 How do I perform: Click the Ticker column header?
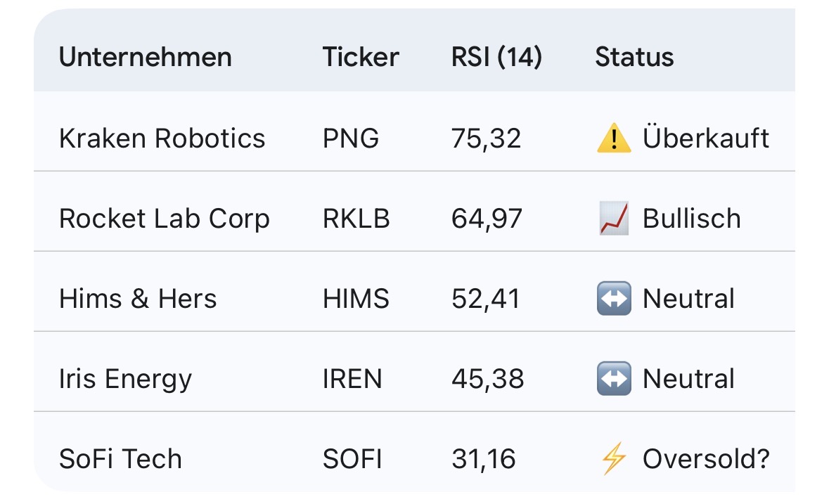(x=361, y=57)
